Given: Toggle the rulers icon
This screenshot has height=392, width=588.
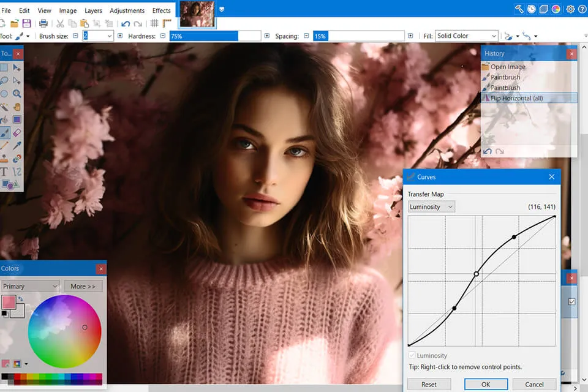Looking at the screenshot, I should (x=167, y=24).
